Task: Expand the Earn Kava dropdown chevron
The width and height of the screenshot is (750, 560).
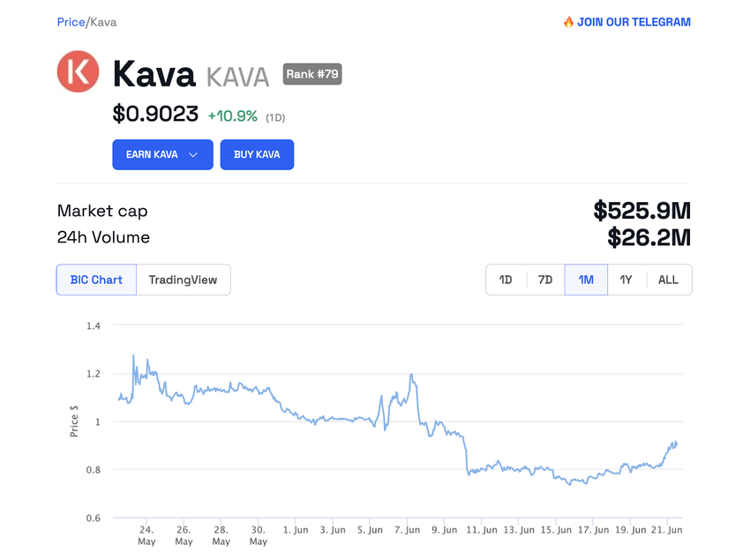Action: point(193,155)
